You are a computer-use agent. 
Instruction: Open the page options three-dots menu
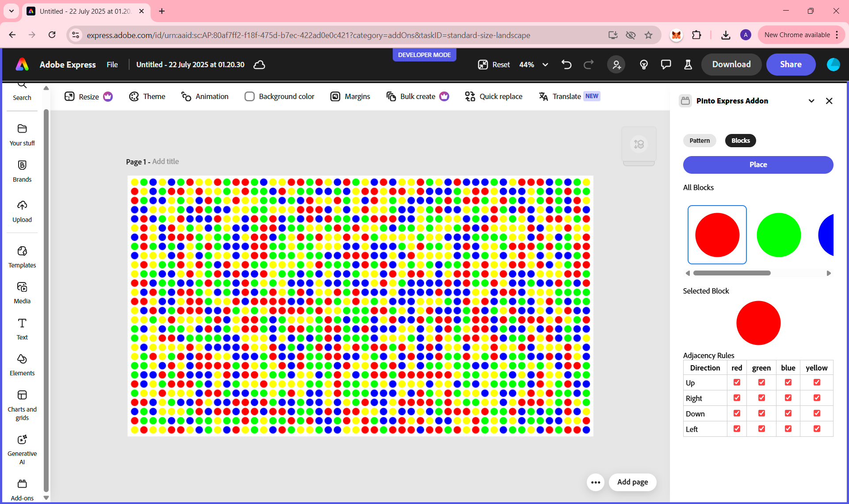click(x=595, y=482)
